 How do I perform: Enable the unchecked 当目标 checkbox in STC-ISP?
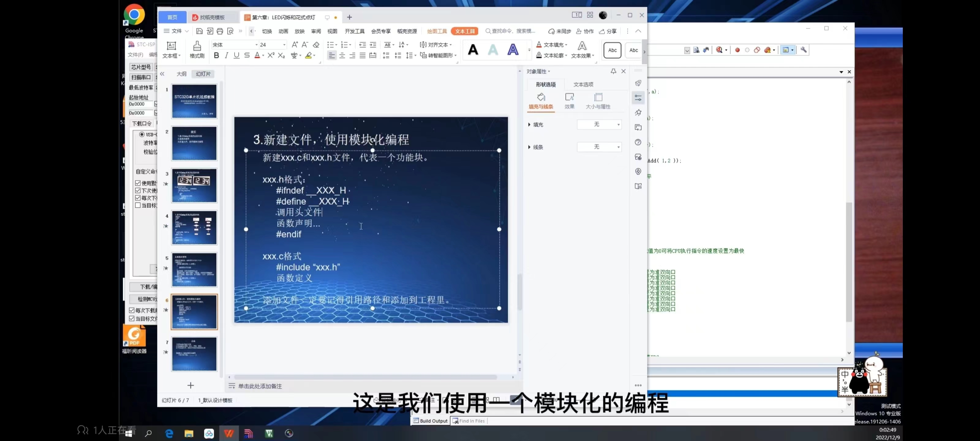click(138, 205)
